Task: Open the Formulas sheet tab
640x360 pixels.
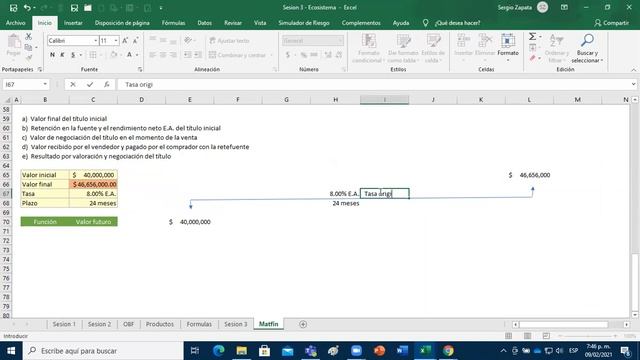Action: pyautogui.click(x=199, y=324)
